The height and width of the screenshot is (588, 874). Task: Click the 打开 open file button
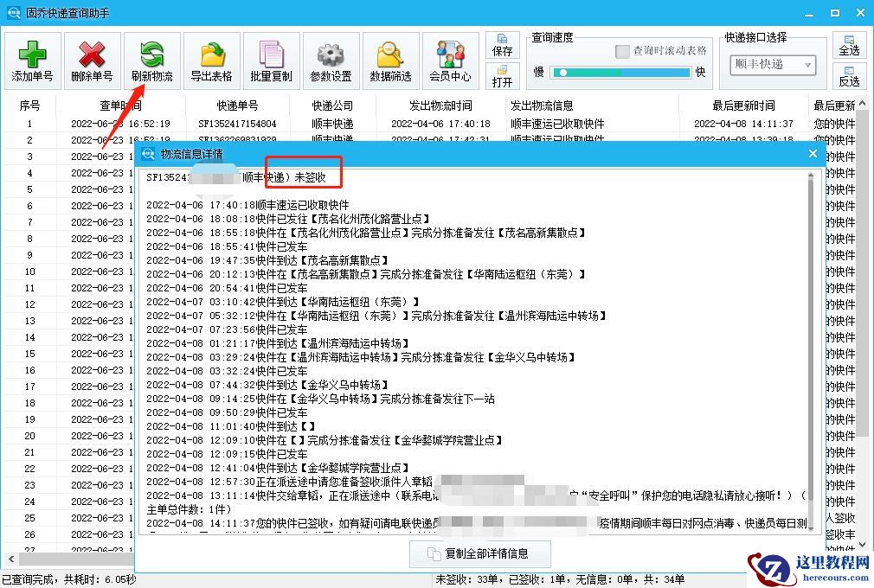(502, 76)
